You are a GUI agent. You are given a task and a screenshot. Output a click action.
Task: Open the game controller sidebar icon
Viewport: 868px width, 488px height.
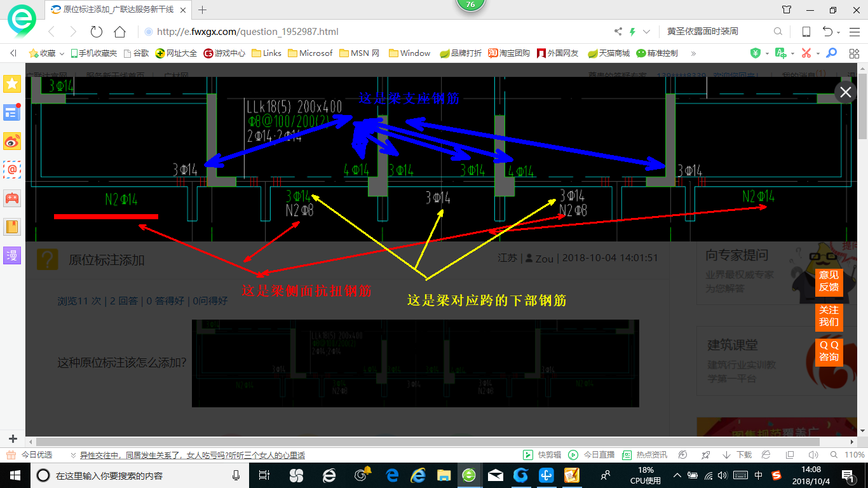[x=12, y=198]
